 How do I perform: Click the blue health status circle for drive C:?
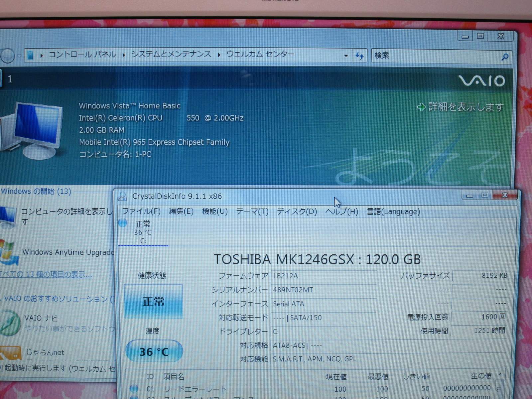coord(123,223)
